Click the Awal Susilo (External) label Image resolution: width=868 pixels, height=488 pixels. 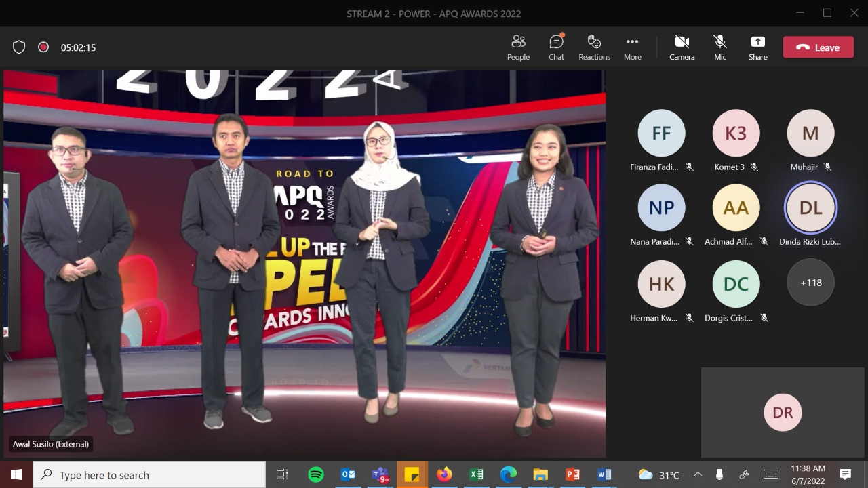tap(51, 444)
